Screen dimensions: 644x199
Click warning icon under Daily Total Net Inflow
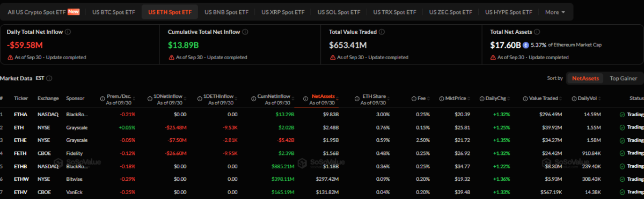10,57
